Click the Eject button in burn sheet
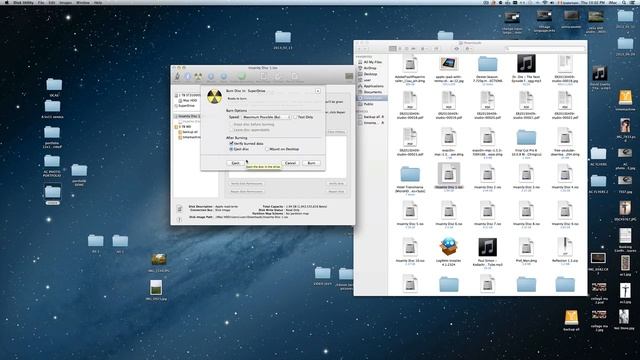 [236, 163]
